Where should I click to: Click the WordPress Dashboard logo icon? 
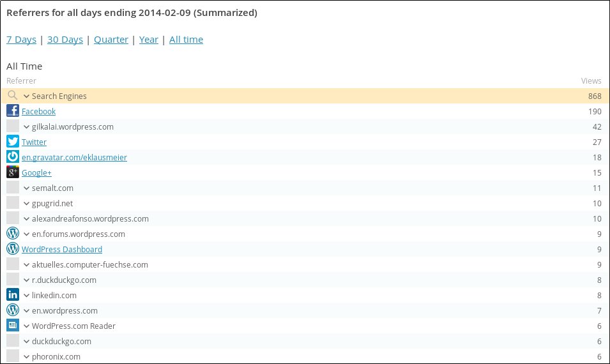pos(13,249)
